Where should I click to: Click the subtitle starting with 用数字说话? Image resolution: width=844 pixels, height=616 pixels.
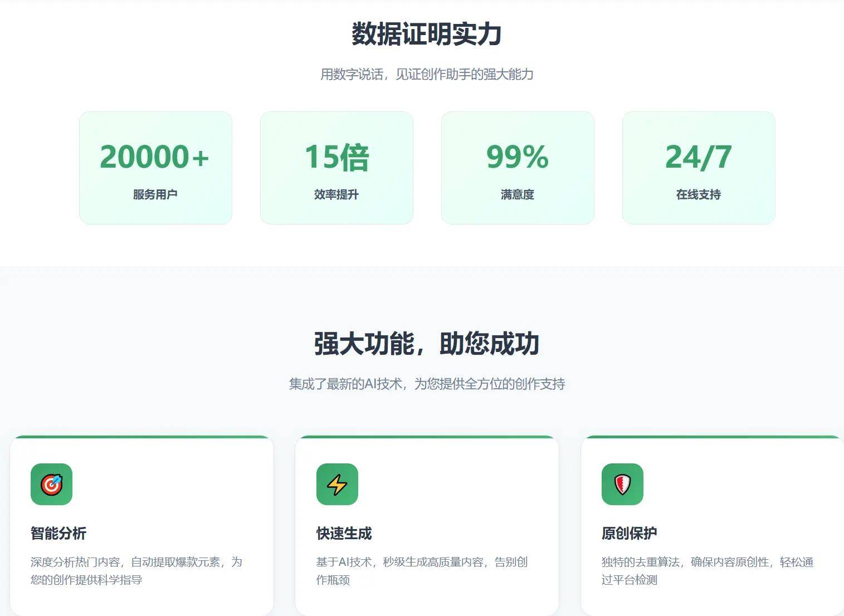pyautogui.click(x=427, y=74)
